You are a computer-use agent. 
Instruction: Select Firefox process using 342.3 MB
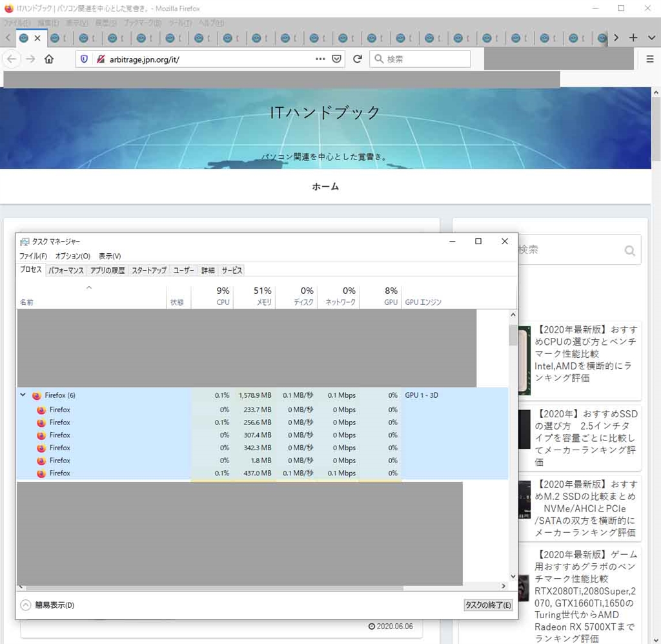coord(262,448)
